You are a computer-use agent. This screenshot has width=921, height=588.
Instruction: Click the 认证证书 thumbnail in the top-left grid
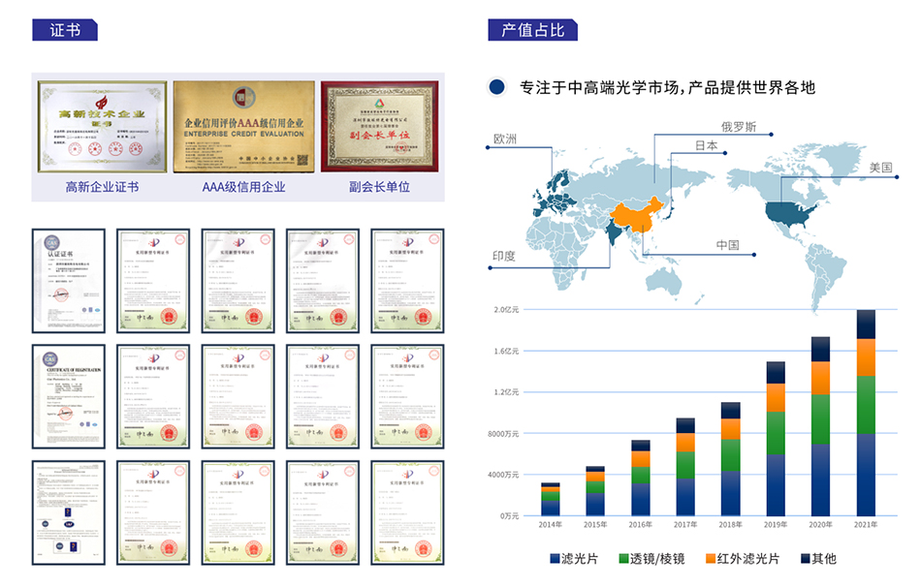[69, 281]
